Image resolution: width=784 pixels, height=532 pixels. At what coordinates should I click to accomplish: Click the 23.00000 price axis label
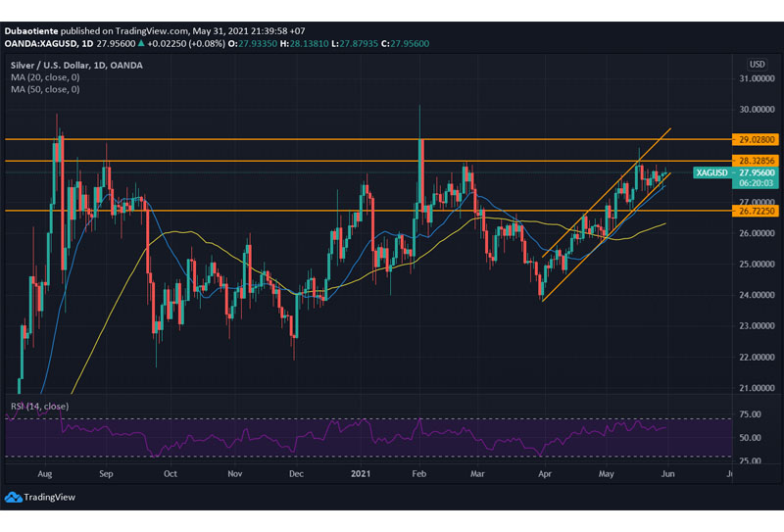point(757,326)
